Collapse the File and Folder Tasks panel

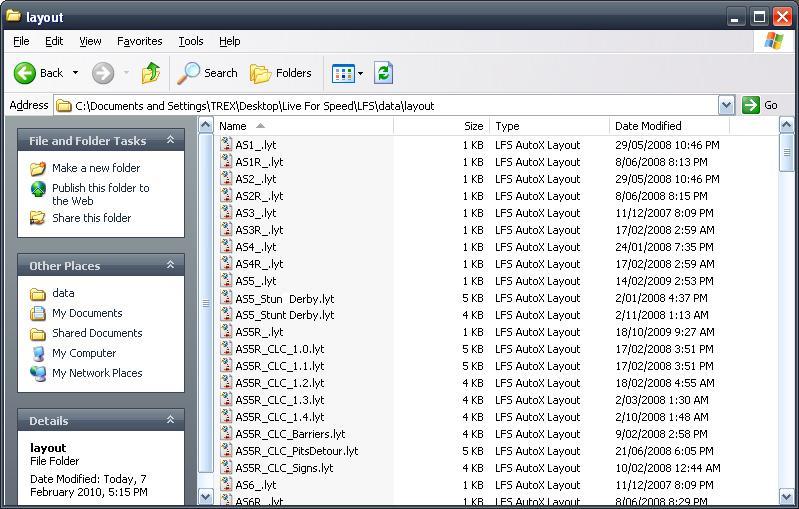tap(171, 140)
